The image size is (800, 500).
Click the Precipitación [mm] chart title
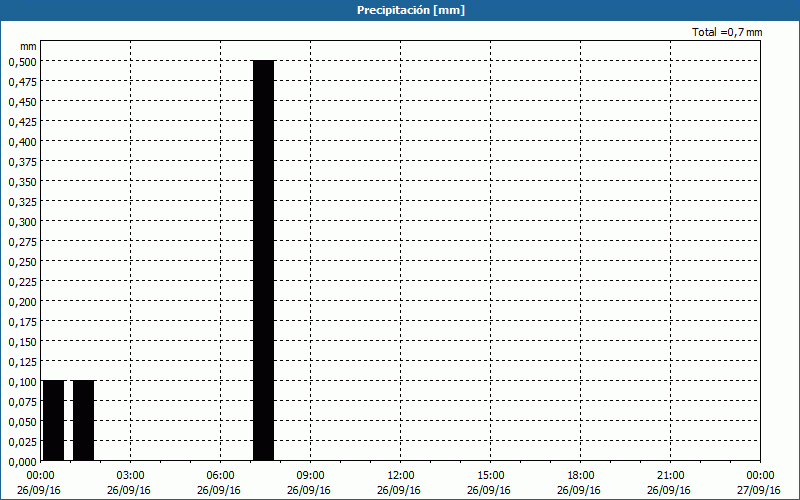(x=411, y=10)
